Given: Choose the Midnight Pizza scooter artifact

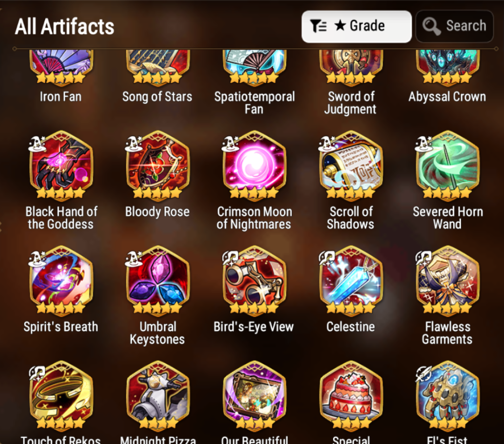Looking at the screenshot, I should point(157,396).
